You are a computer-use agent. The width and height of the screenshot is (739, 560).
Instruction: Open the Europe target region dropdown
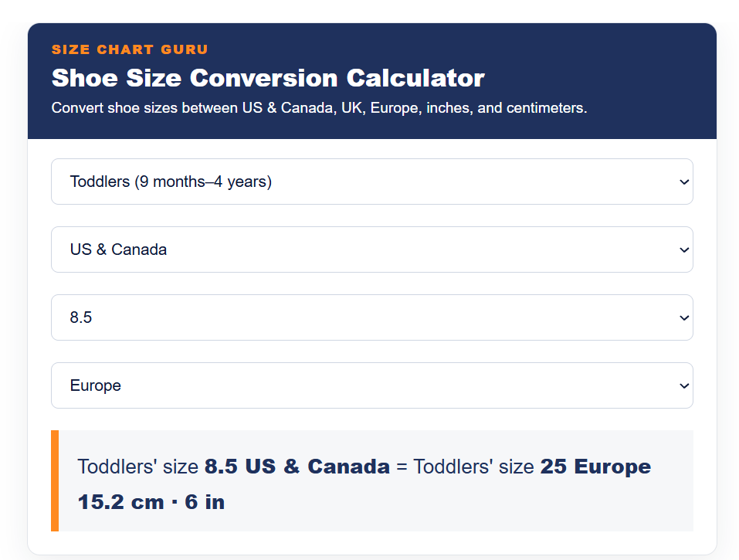point(372,385)
